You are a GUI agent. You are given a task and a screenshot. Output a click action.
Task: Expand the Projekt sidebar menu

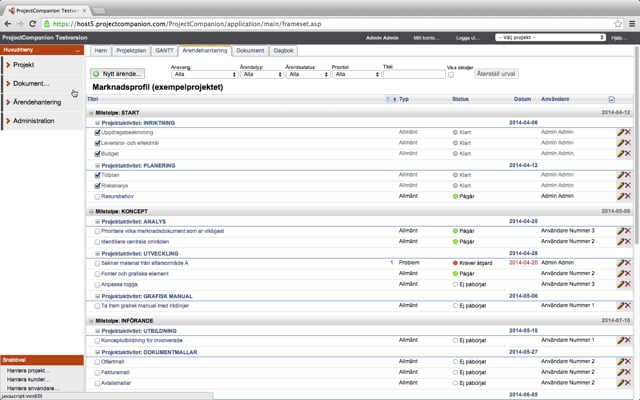tap(43, 65)
